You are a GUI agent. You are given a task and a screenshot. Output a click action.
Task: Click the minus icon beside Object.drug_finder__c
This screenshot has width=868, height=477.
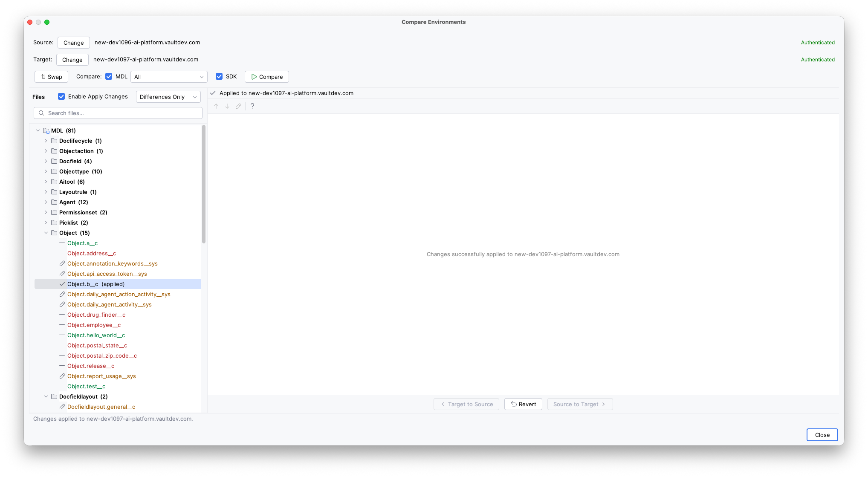pyautogui.click(x=62, y=315)
